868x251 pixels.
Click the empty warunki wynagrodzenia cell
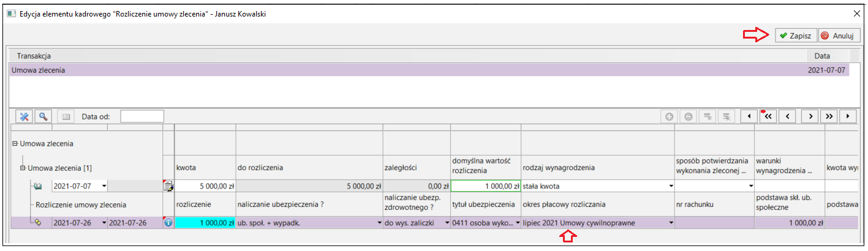[x=790, y=186]
